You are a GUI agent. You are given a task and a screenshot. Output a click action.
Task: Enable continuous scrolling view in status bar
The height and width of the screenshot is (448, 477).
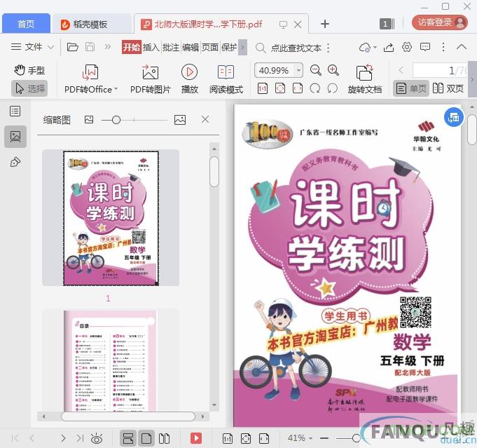128,439
